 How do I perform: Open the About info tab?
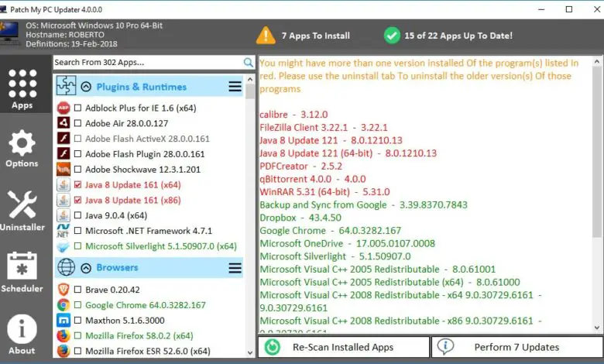22,335
